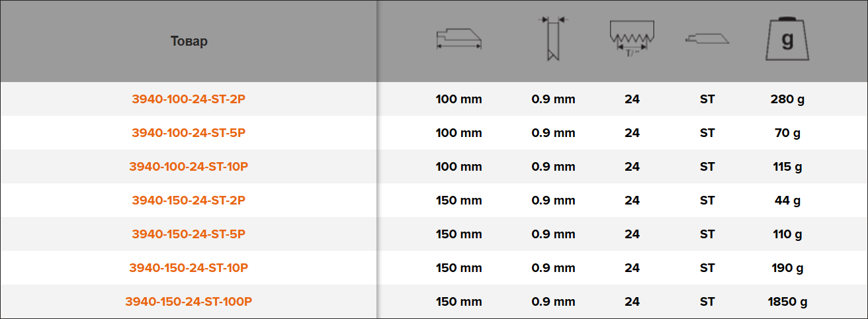Click 150 mm length in last row
868x319 pixels.
[458, 302]
